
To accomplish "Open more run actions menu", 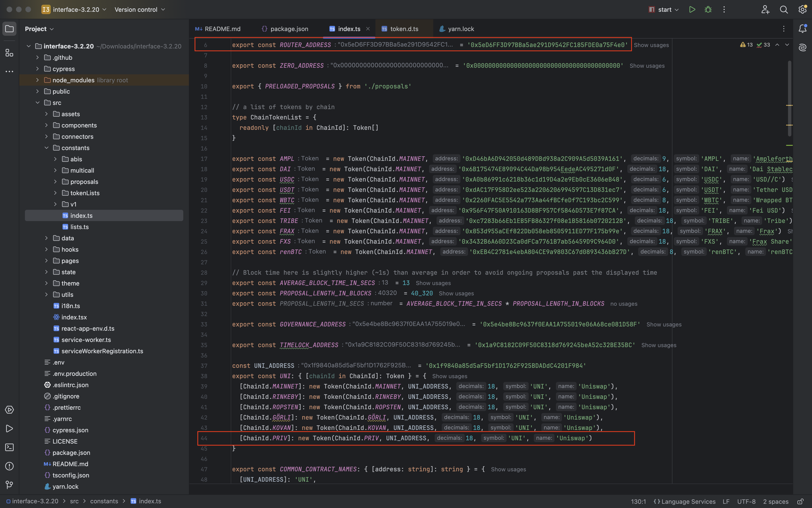I will [x=724, y=9].
